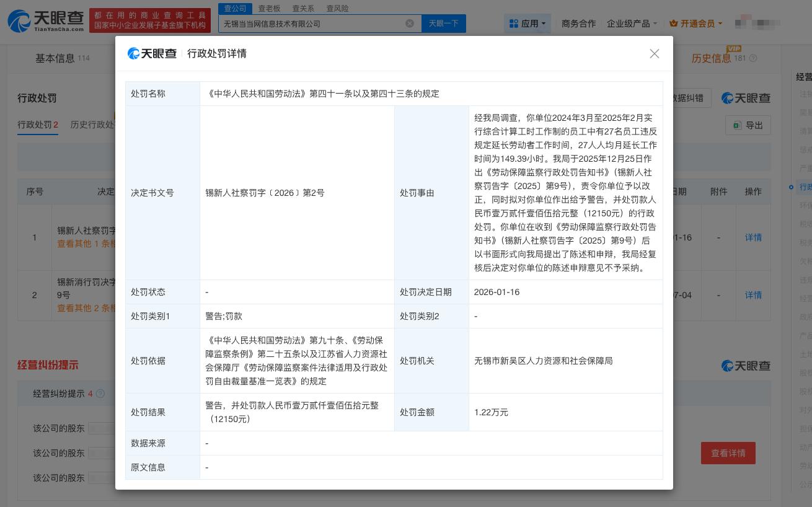Screen dimensions: 812x507
Task: Click the help icon beside 经营纠纷提示
Action: pyautogui.click(x=100, y=394)
